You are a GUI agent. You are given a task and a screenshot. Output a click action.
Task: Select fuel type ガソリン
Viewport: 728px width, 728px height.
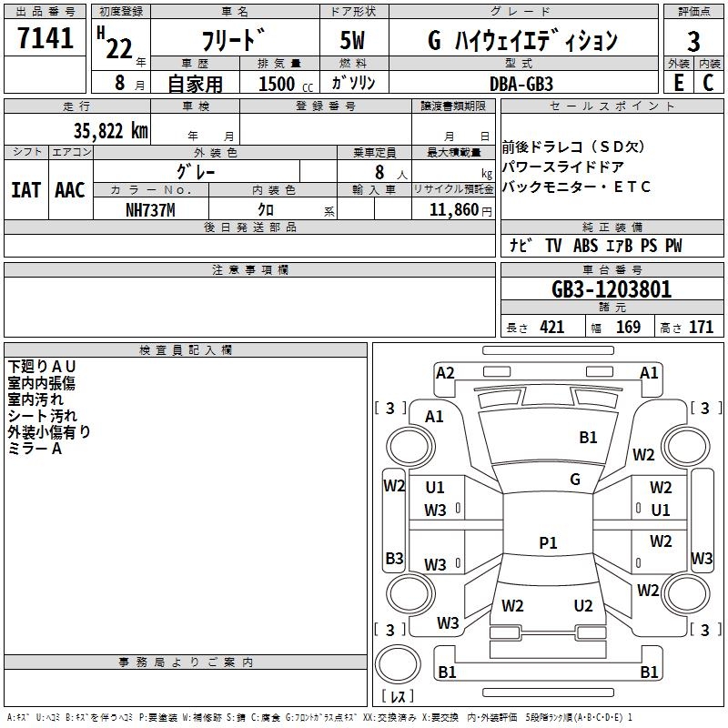point(353,83)
